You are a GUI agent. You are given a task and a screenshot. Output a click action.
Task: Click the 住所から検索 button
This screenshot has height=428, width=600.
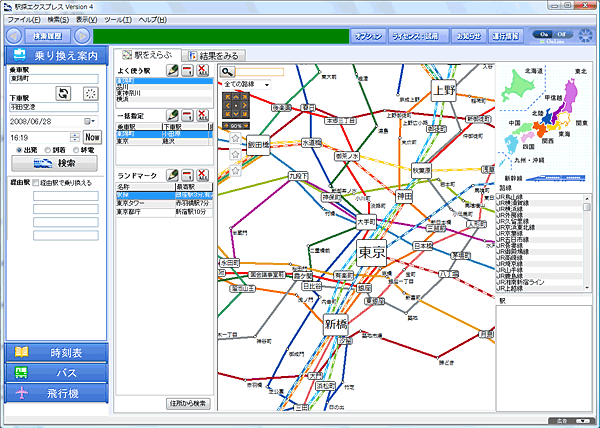coord(188,403)
